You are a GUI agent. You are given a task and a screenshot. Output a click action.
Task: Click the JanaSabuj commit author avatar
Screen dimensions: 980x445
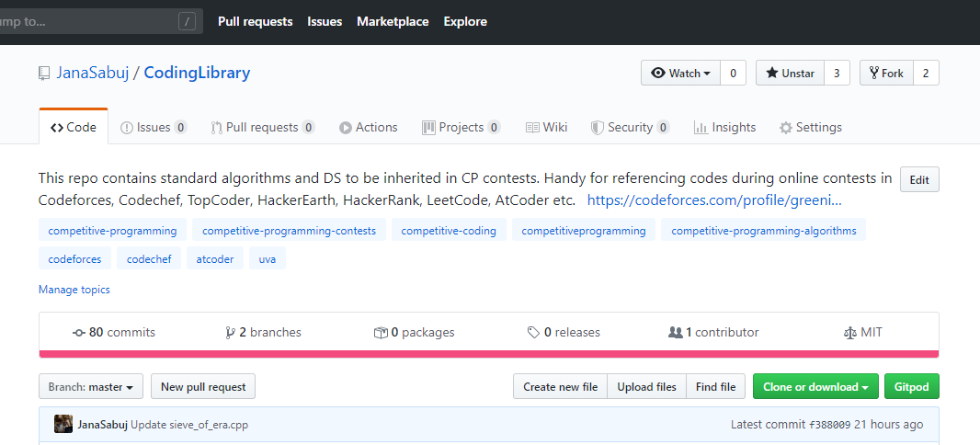click(63, 425)
